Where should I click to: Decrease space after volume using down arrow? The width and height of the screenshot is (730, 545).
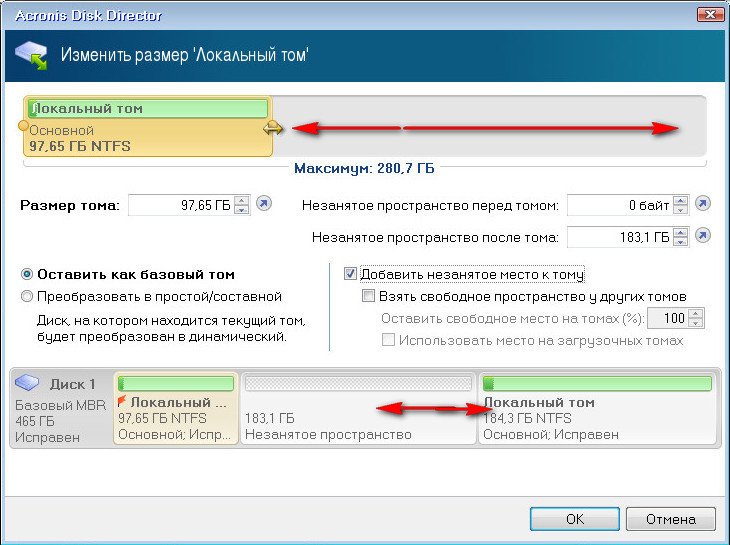coord(681,242)
